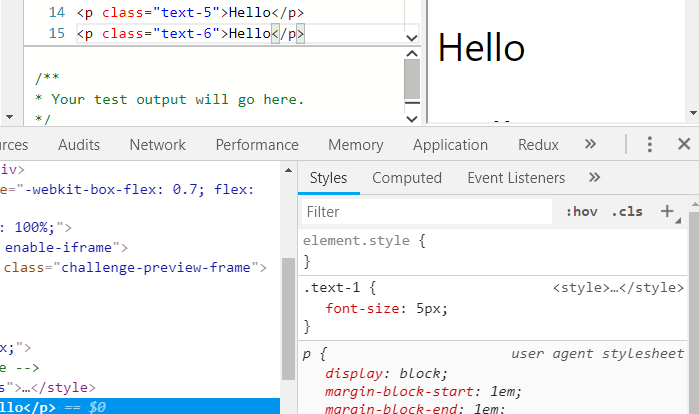The width and height of the screenshot is (699, 414).
Task: Show more Styles sidebar tabs
Action: 594,177
